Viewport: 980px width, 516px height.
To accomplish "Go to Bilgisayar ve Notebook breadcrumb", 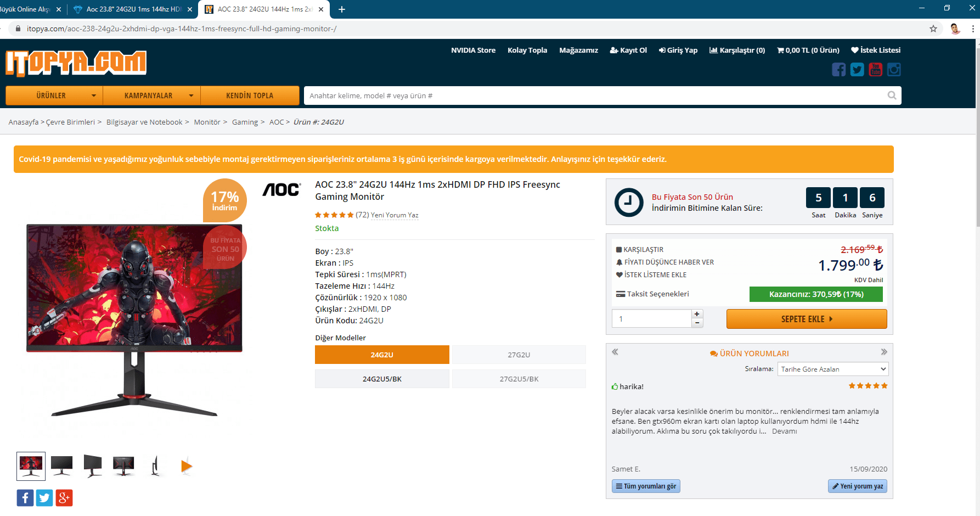I will (x=144, y=122).
